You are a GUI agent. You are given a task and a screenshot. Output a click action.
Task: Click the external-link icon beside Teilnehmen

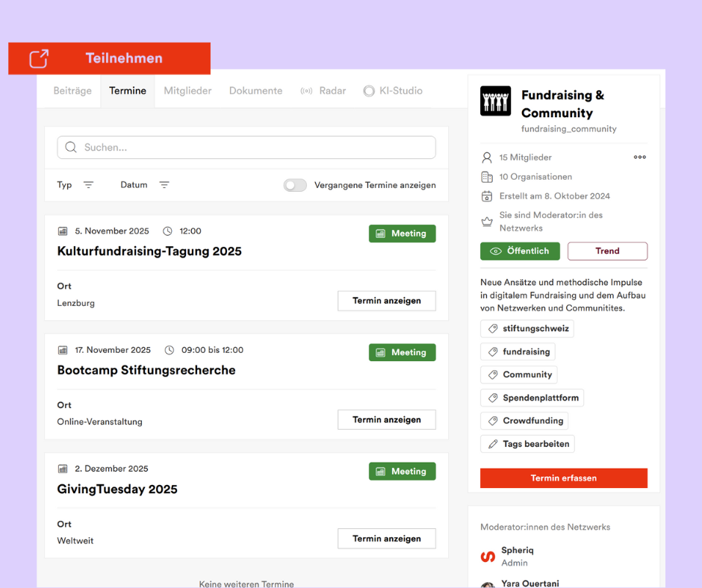coord(39,58)
